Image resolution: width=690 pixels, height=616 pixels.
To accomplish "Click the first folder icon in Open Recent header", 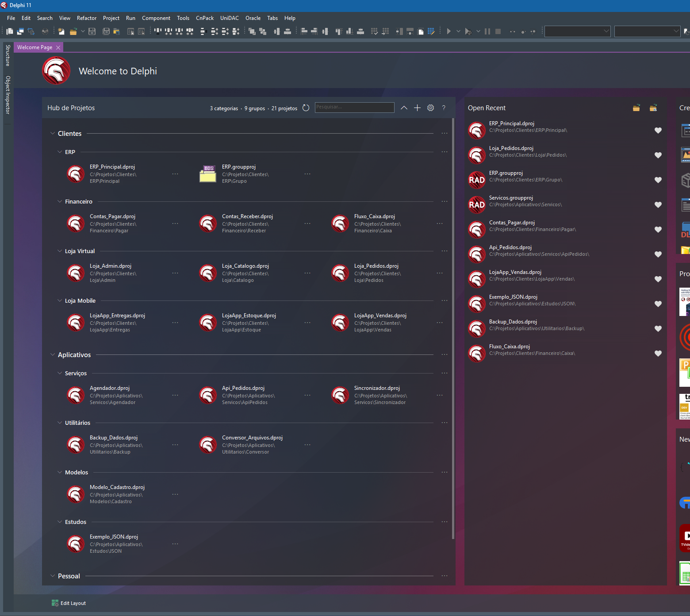I will (x=636, y=108).
